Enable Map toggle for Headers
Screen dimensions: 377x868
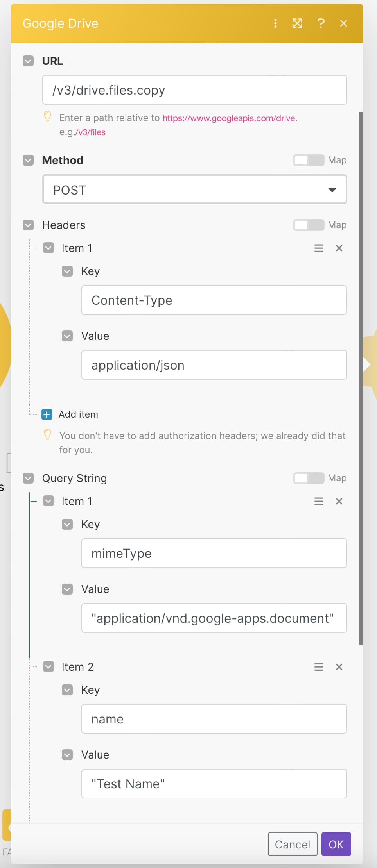[x=309, y=225]
